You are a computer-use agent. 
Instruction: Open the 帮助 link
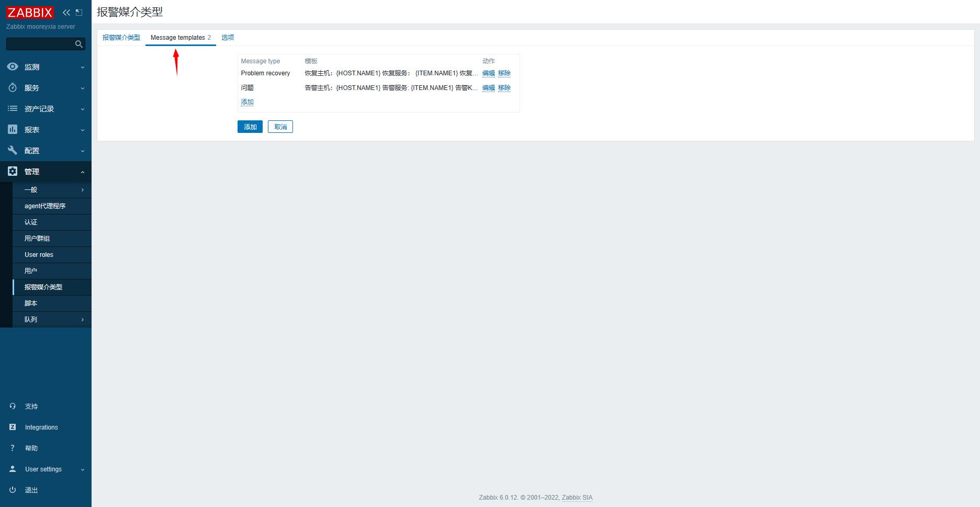pyautogui.click(x=46, y=448)
